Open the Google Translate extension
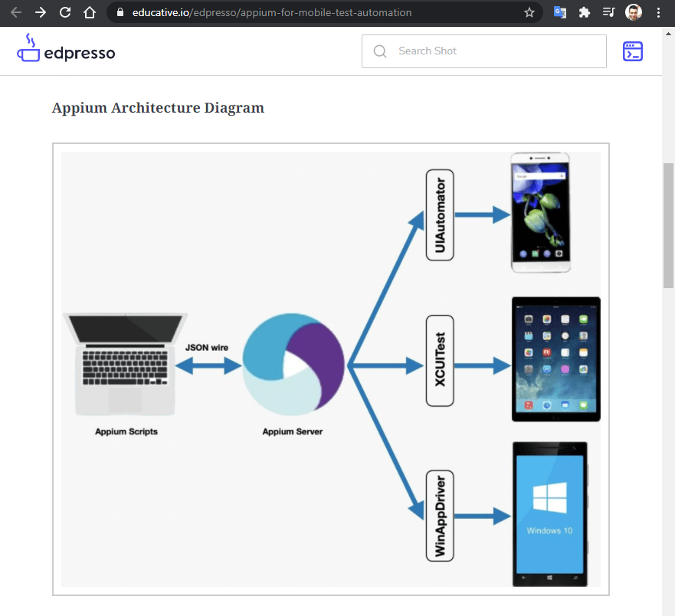 click(x=559, y=12)
